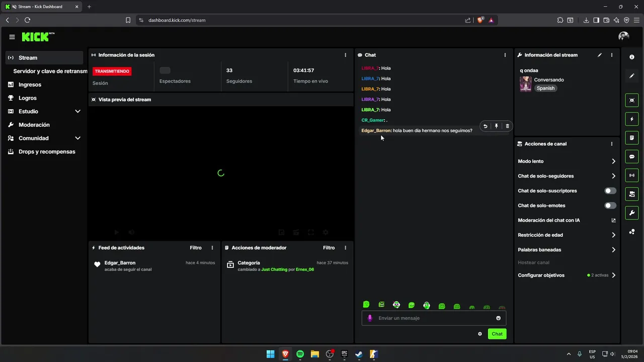Image resolution: width=644 pixels, height=362 pixels.
Task: Toggle the stream preview panel icon in sidebar
Action: pyautogui.click(x=632, y=100)
